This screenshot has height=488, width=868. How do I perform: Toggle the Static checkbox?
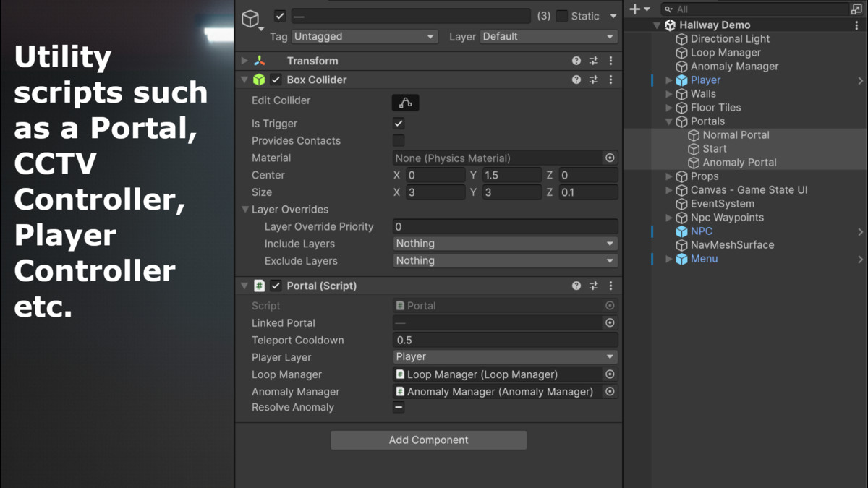pyautogui.click(x=562, y=16)
